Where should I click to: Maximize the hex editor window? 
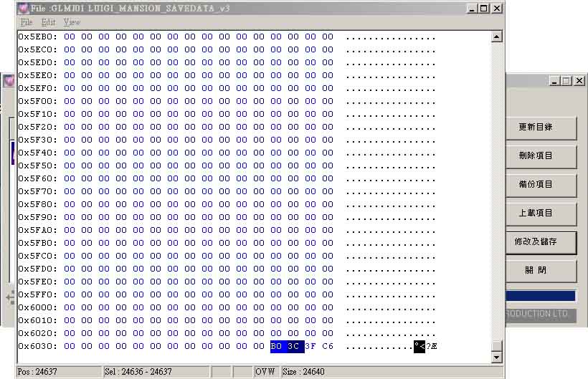pos(484,9)
